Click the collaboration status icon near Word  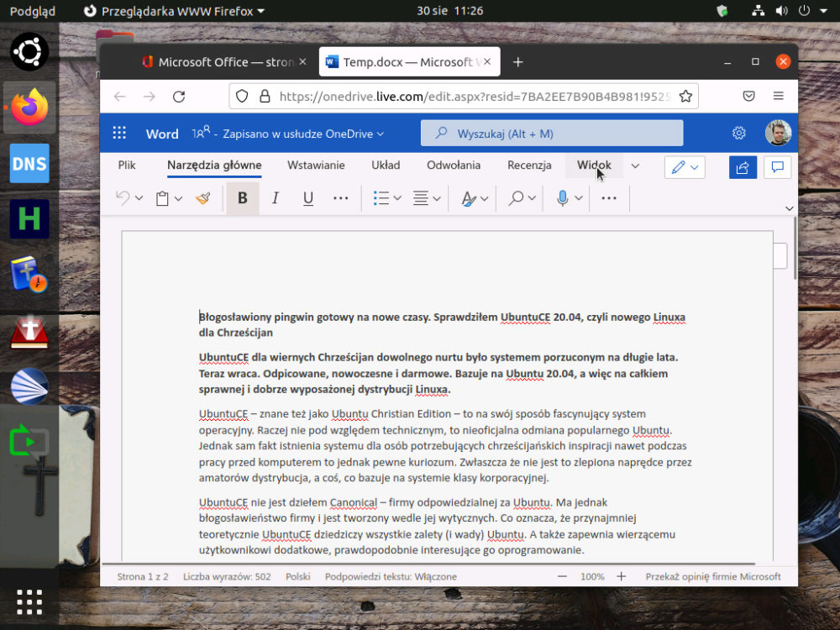click(x=201, y=133)
